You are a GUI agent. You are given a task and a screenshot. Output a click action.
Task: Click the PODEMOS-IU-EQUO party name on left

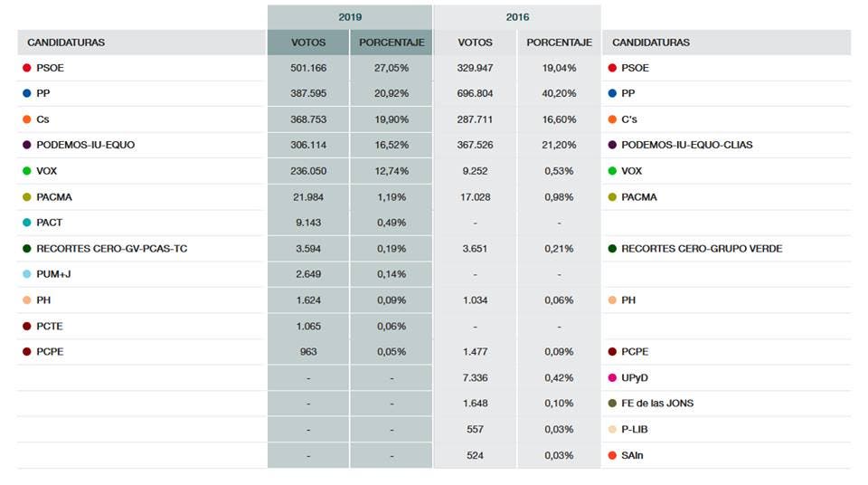pyautogui.click(x=86, y=145)
